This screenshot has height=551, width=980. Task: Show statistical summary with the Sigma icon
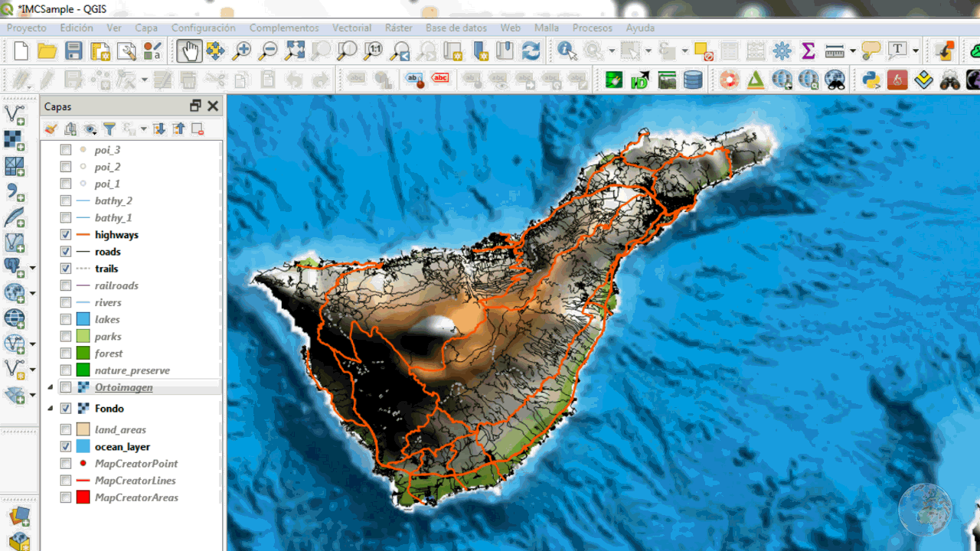click(808, 51)
